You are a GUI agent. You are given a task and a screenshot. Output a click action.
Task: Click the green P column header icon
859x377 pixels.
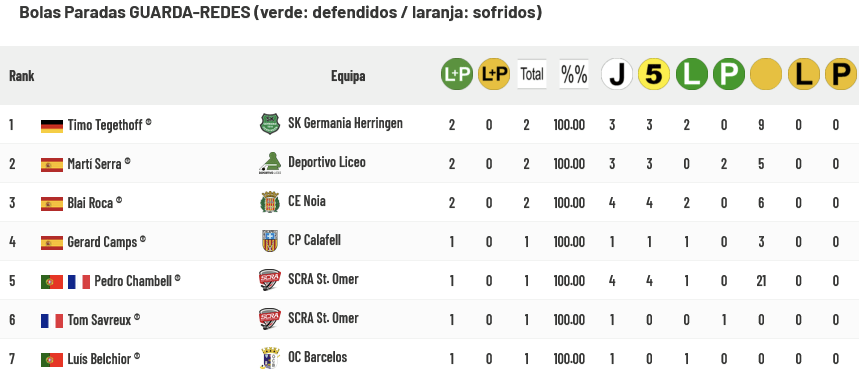[729, 74]
